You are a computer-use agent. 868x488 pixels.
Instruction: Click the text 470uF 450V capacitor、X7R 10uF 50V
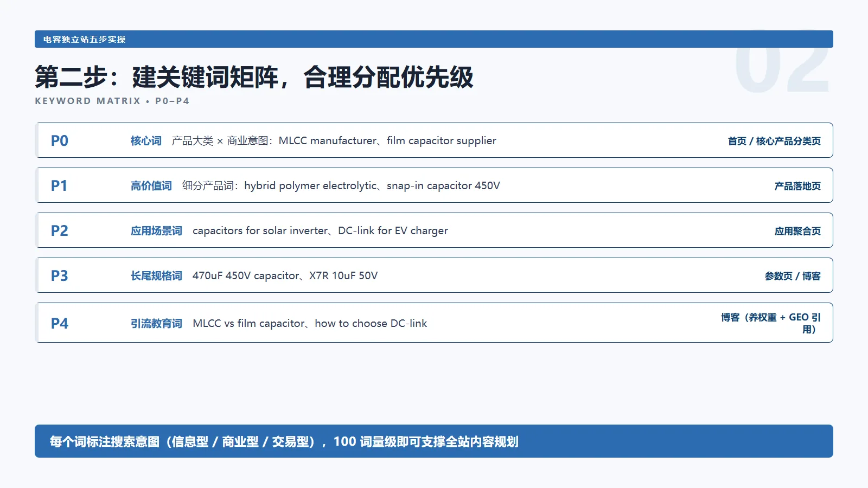point(285,276)
